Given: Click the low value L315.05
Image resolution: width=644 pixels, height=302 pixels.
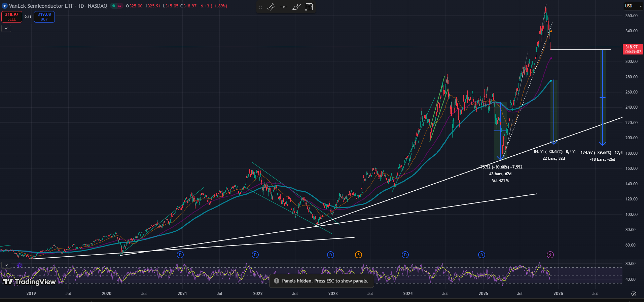Looking at the screenshot, I should (x=171, y=6).
